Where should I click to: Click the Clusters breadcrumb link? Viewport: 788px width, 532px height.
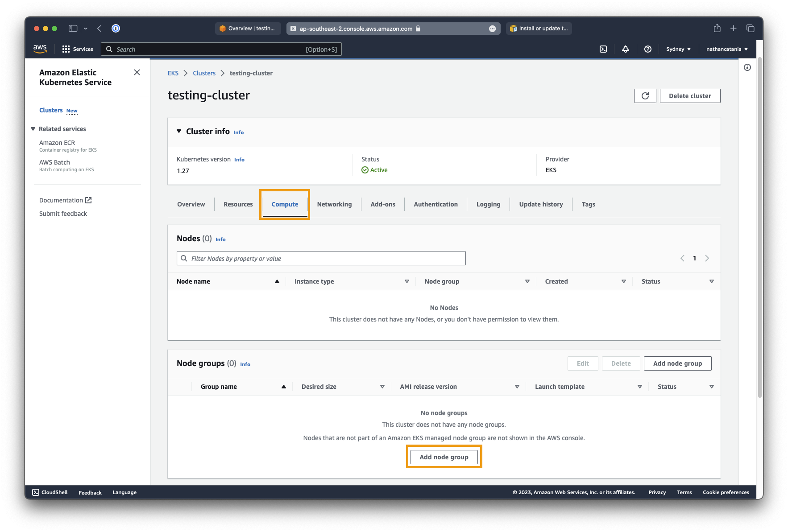[204, 73]
